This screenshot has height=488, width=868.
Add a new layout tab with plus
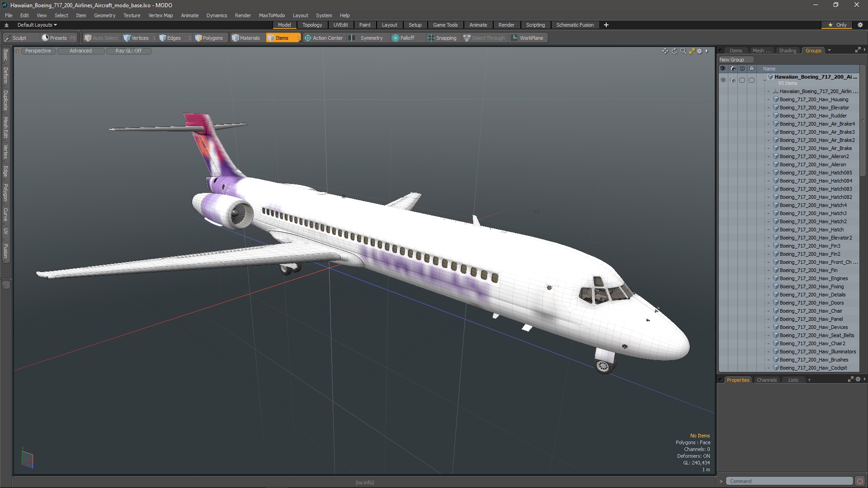[x=606, y=25]
